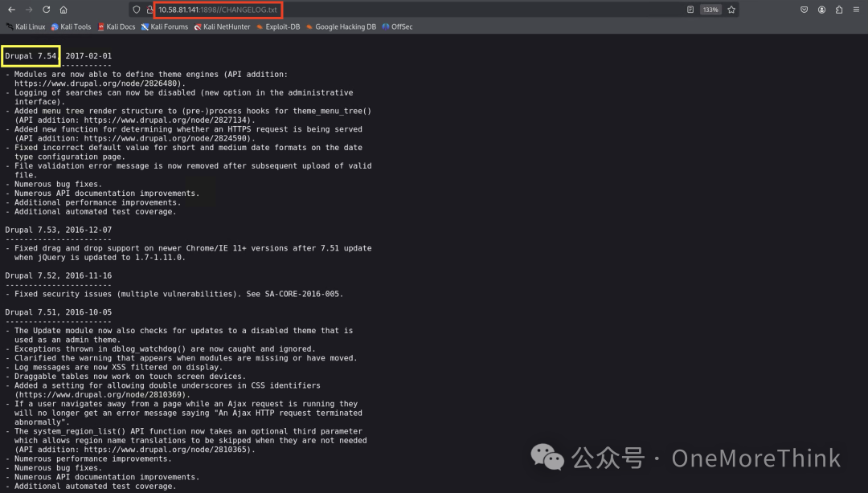The width and height of the screenshot is (868, 493).
Task: Click the tracking protection shield icon
Action: (136, 10)
